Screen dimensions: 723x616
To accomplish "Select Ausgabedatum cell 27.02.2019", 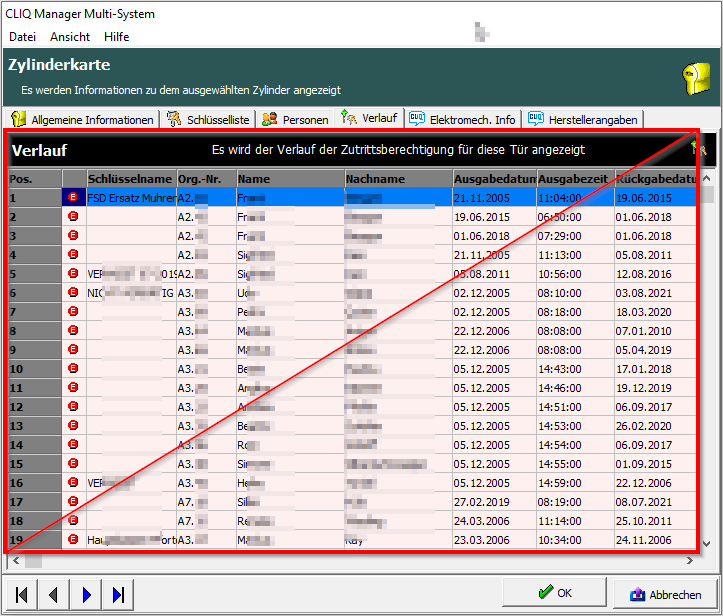I will pos(494,502).
